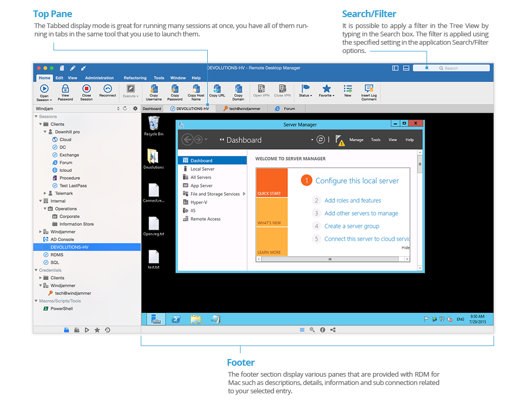Click the magnifier icon in footer pane
The width and height of the screenshot is (532, 412).
312,330
